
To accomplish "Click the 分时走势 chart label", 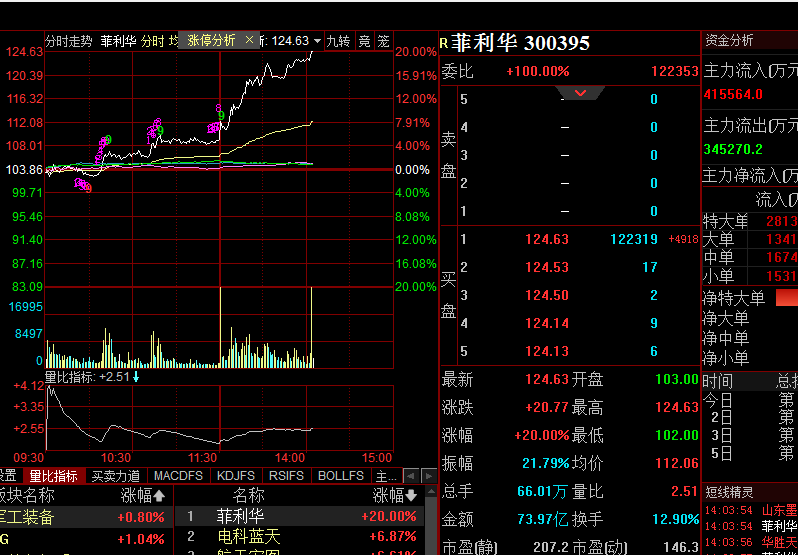I will [x=69, y=41].
